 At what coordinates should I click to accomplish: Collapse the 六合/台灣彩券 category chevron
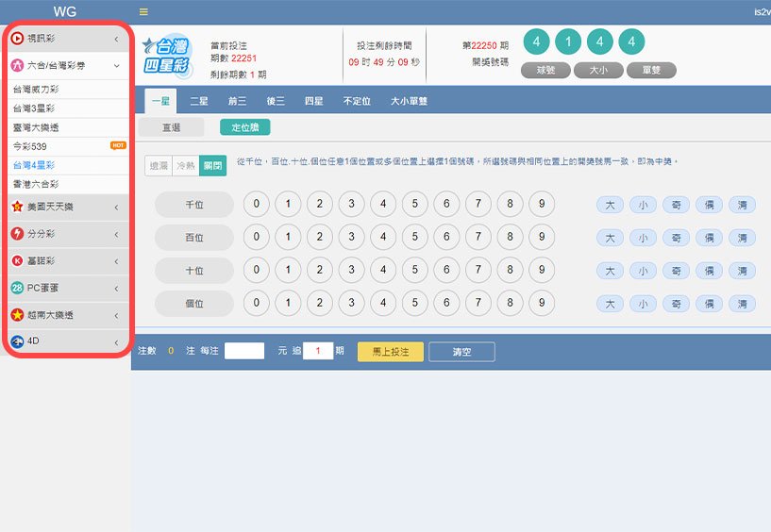tap(116, 66)
